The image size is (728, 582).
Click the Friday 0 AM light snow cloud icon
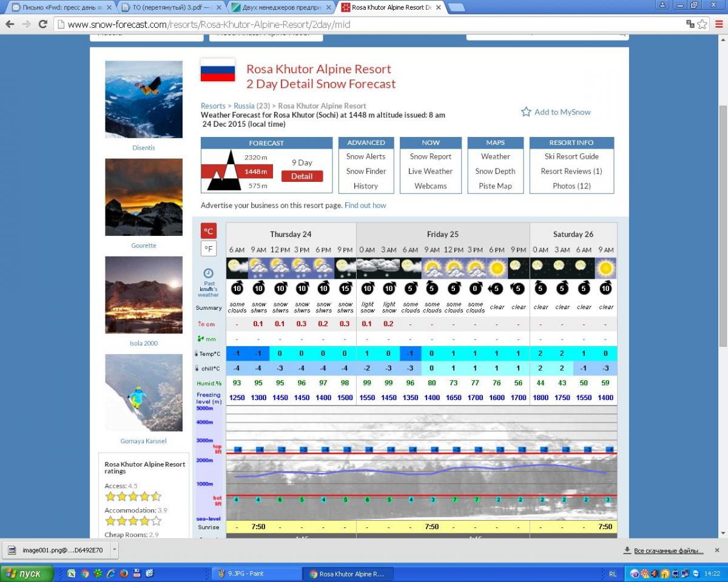tap(367, 267)
